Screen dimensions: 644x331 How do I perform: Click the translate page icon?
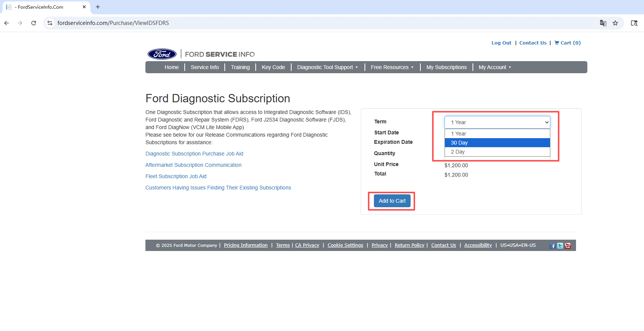(x=603, y=23)
